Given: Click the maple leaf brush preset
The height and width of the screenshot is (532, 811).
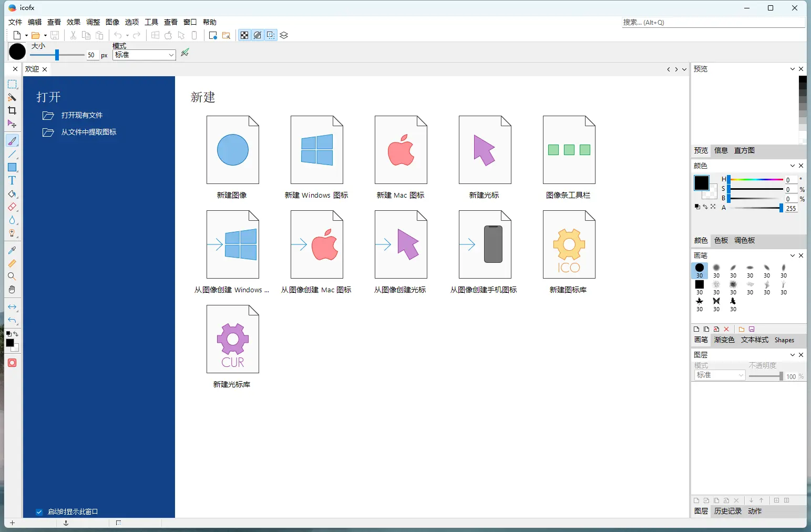Looking at the screenshot, I should (699, 301).
